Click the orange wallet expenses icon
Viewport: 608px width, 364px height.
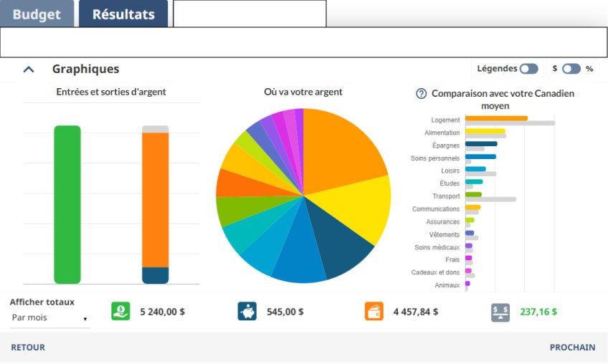pyautogui.click(x=374, y=311)
